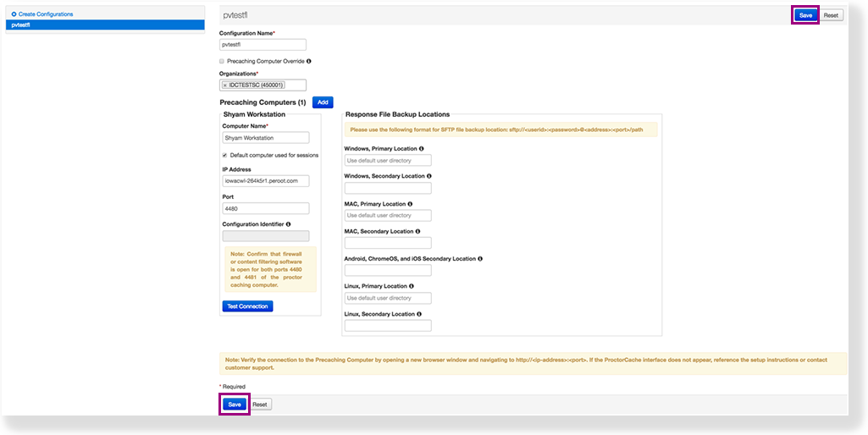Click into the IP Address field
Image resolution: width=868 pixels, height=435 pixels.
click(x=265, y=181)
